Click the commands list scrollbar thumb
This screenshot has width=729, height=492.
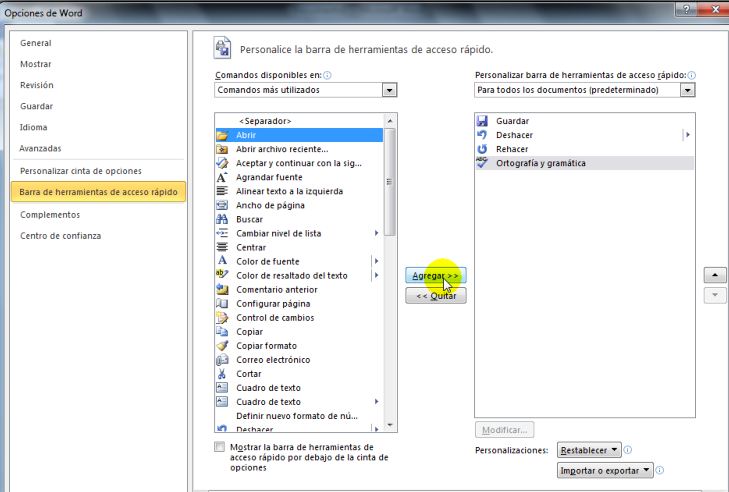[390, 182]
